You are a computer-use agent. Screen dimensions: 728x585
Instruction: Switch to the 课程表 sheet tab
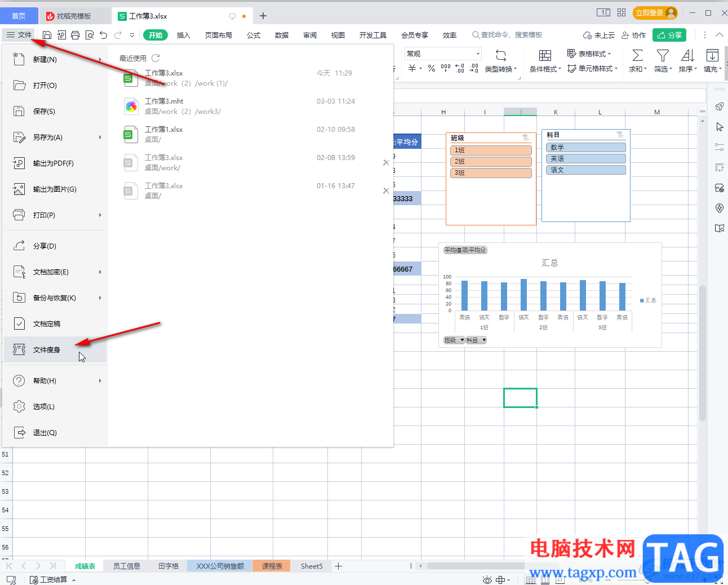(x=272, y=566)
